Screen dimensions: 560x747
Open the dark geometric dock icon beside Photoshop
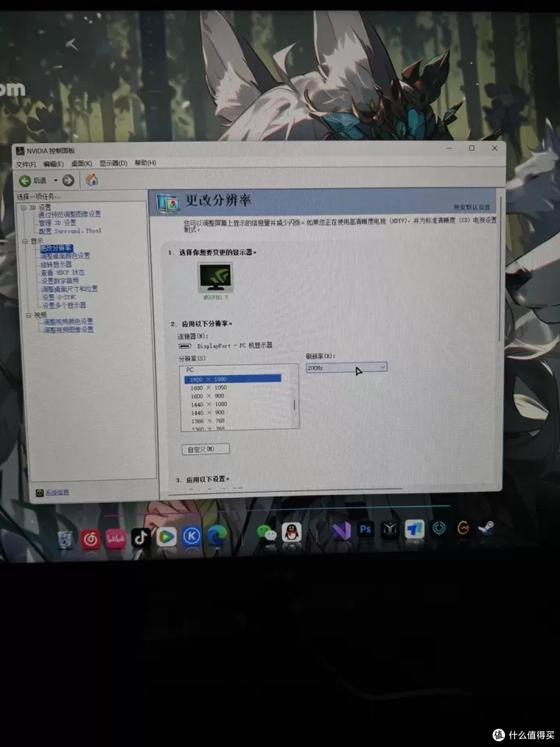click(x=390, y=529)
